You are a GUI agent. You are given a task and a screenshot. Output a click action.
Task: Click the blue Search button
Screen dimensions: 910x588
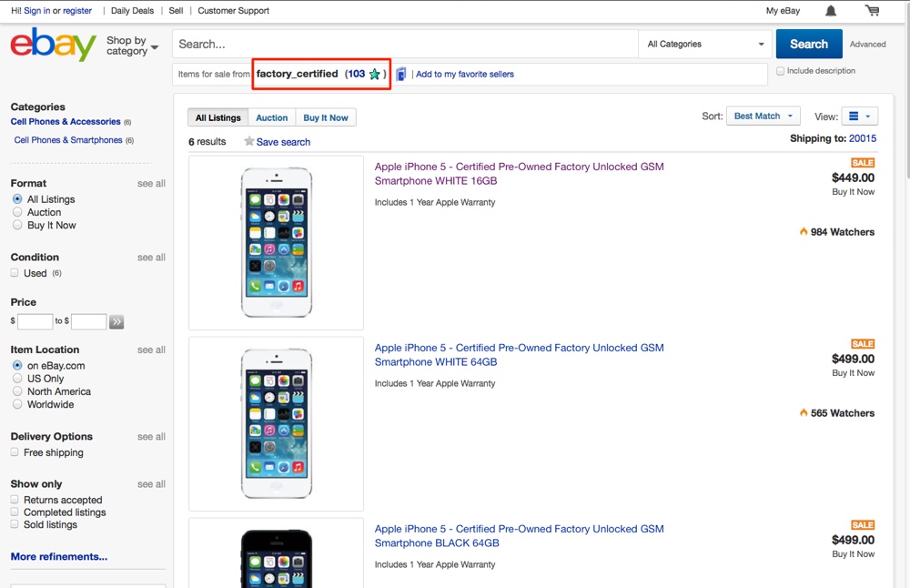809,44
